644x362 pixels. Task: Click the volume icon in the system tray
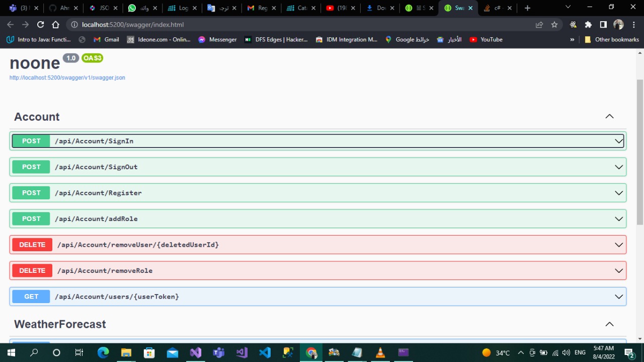pos(566,352)
